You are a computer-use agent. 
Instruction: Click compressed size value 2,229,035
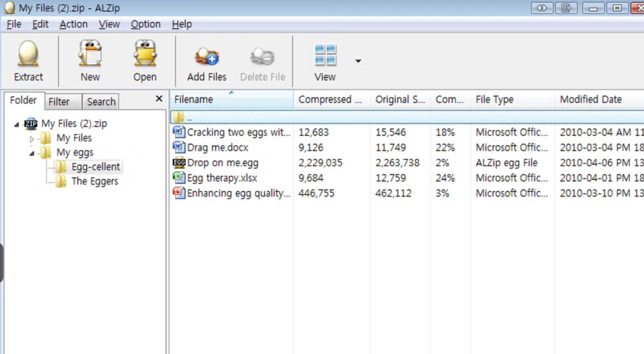[320, 163]
